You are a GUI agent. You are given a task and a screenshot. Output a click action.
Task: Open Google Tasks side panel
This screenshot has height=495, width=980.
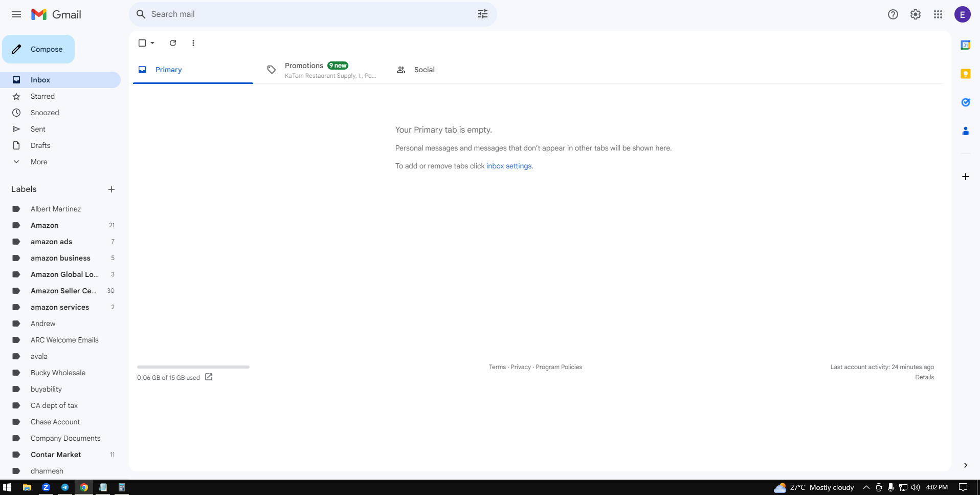point(966,102)
